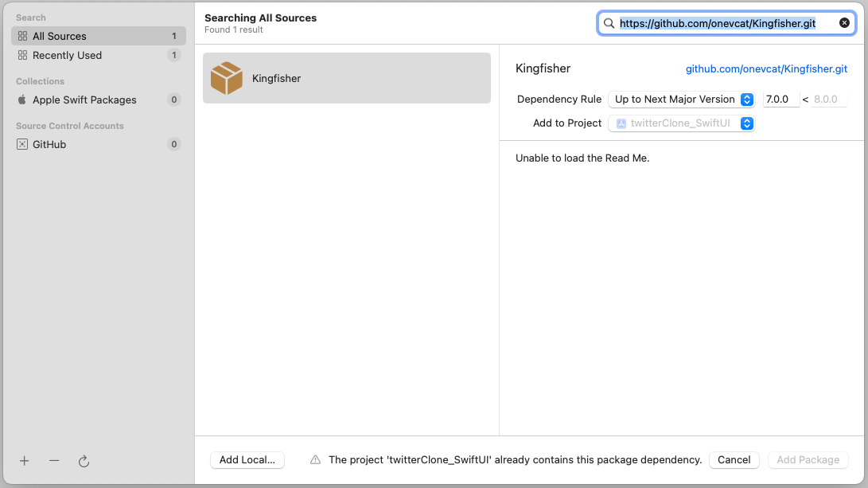Remove selected collection with minus icon

point(54,461)
